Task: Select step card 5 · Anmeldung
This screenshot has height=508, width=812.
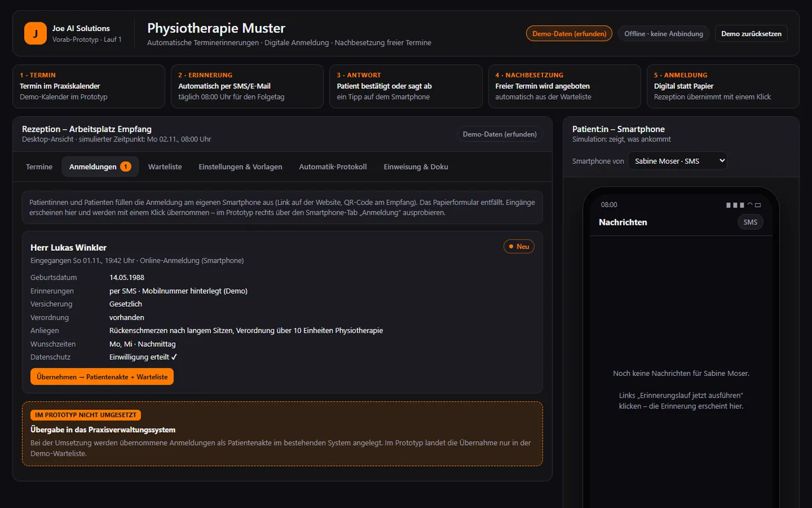Action: pos(723,86)
